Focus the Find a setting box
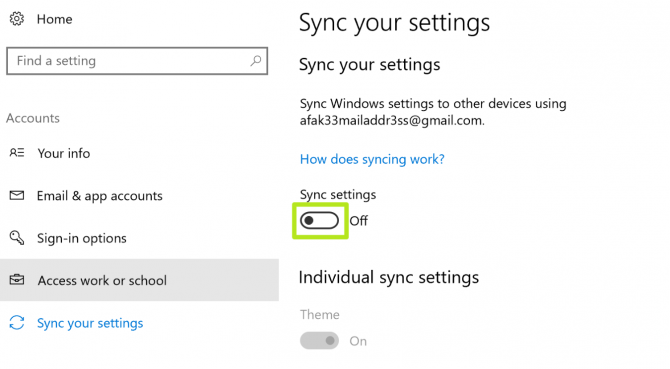The image size is (670, 369). 137,61
